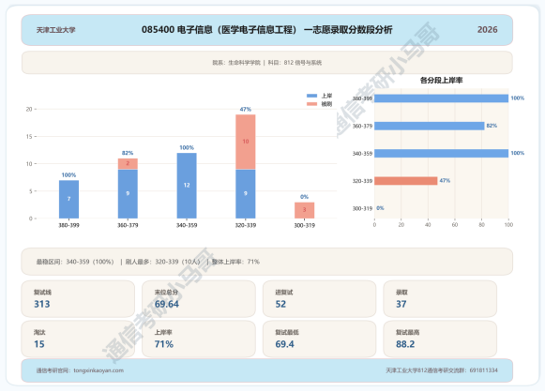Select the red 360-379 segment showing 2
This screenshot has height=392, width=545.
click(x=128, y=164)
